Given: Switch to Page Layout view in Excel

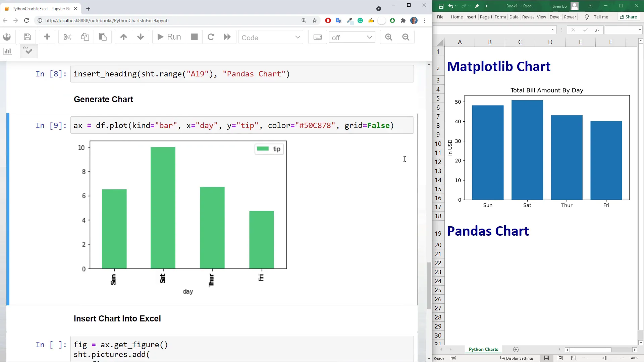Looking at the screenshot, I should tap(560, 358).
